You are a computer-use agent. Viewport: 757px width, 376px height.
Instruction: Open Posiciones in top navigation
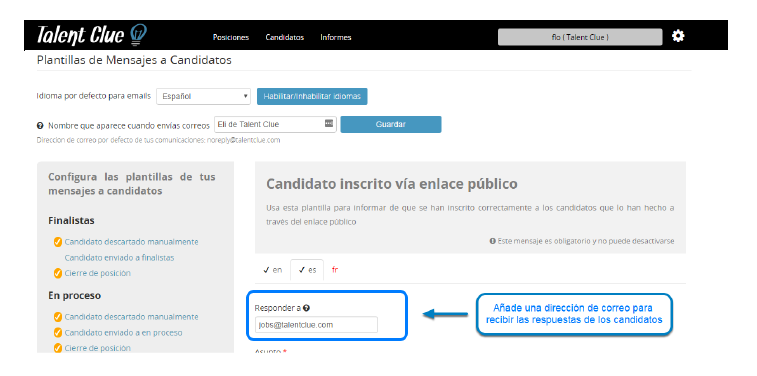point(231,37)
